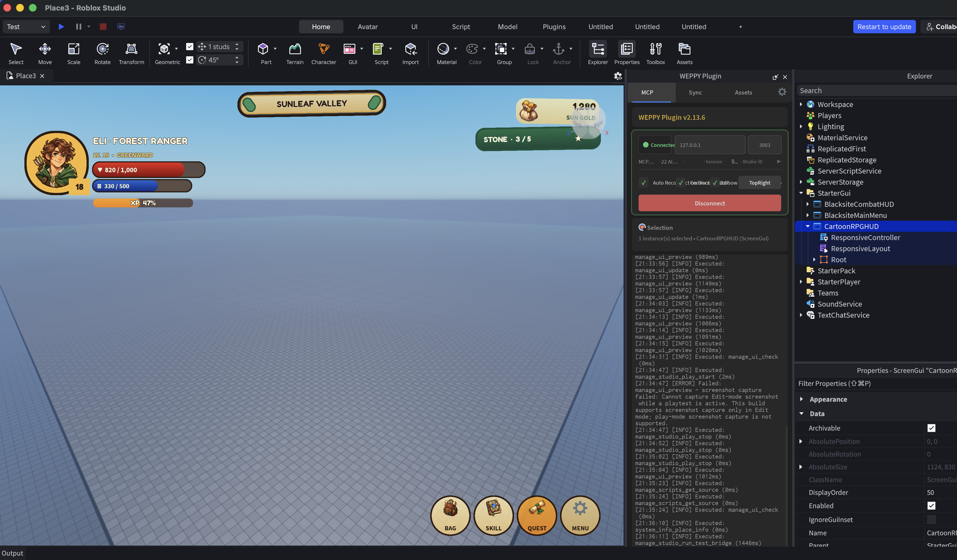Click Restart to update button

884,27
